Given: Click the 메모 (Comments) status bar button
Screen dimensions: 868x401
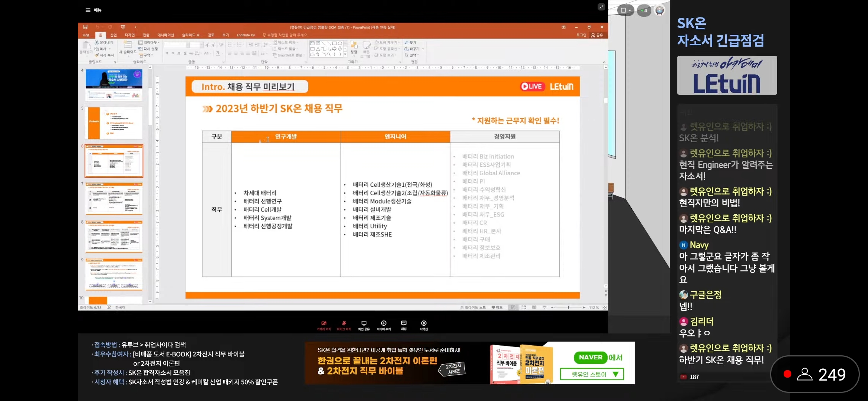Looking at the screenshot, I should pyautogui.click(x=497, y=307).
